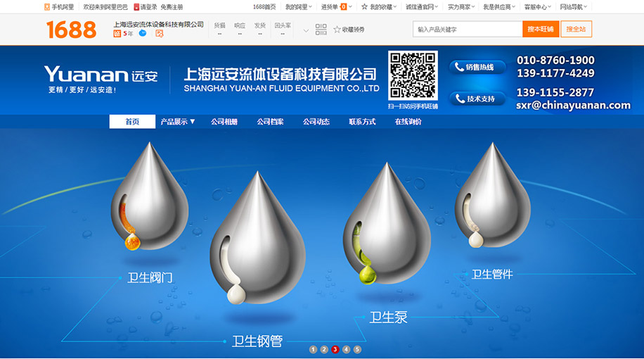Click the 搜全站 search button
Image resolution: width=644 pixels, height=359 pixels.
(x=577, y=29)
